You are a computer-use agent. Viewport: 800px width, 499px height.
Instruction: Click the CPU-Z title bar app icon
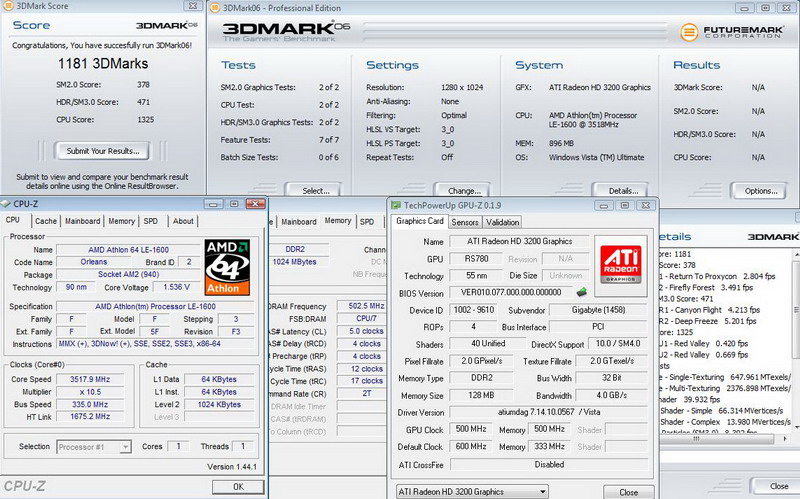coord(6,204)
